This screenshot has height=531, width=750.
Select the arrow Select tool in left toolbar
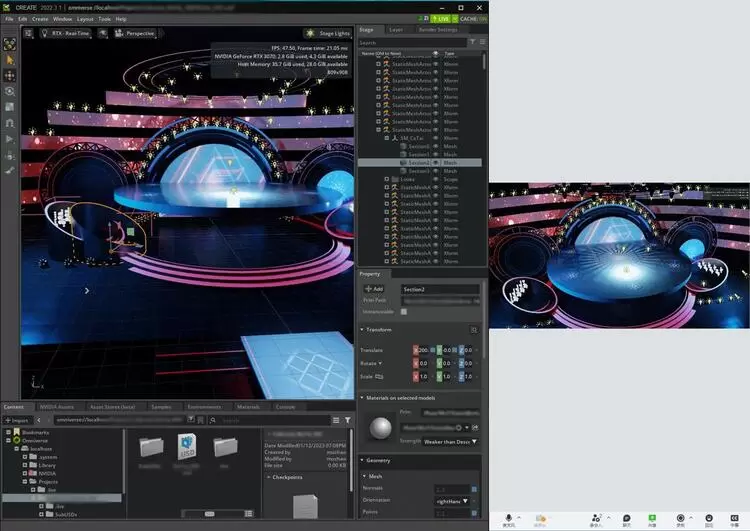pyautogui.click(x=10, y=59)
